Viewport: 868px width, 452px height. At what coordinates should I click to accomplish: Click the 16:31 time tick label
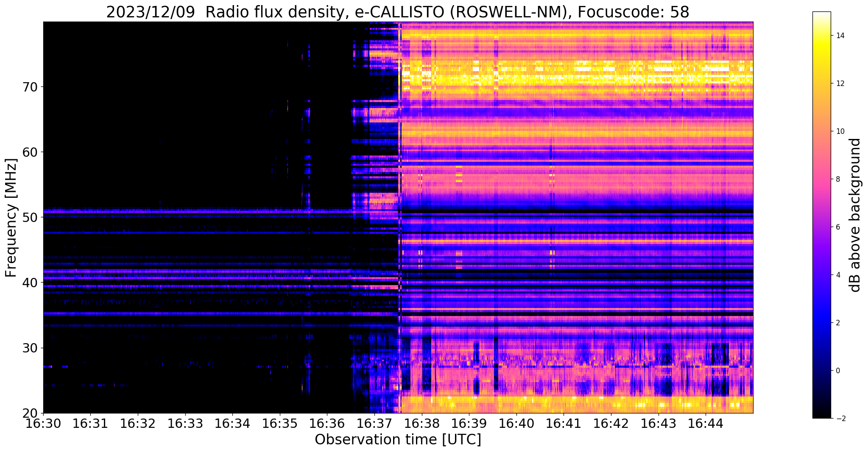point(90,423)
